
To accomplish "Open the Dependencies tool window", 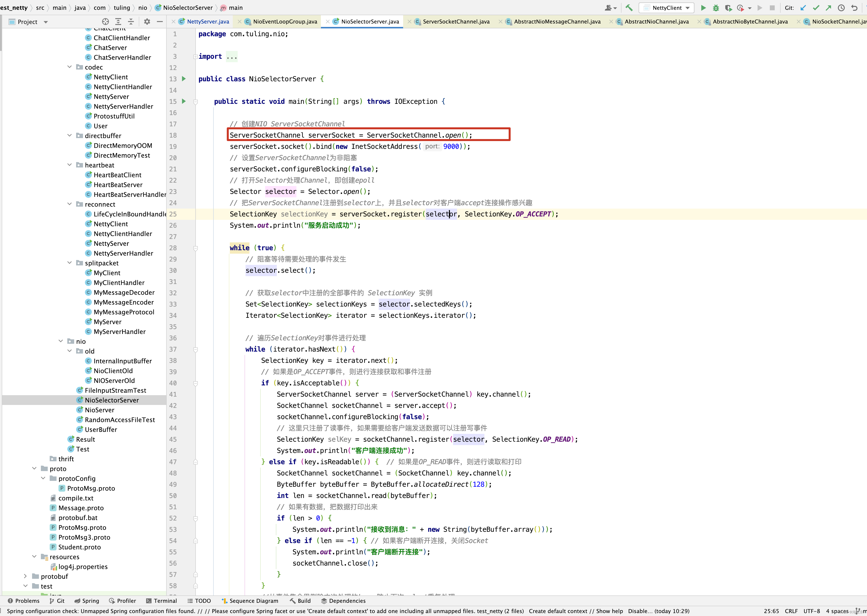I will coord(344,601).
